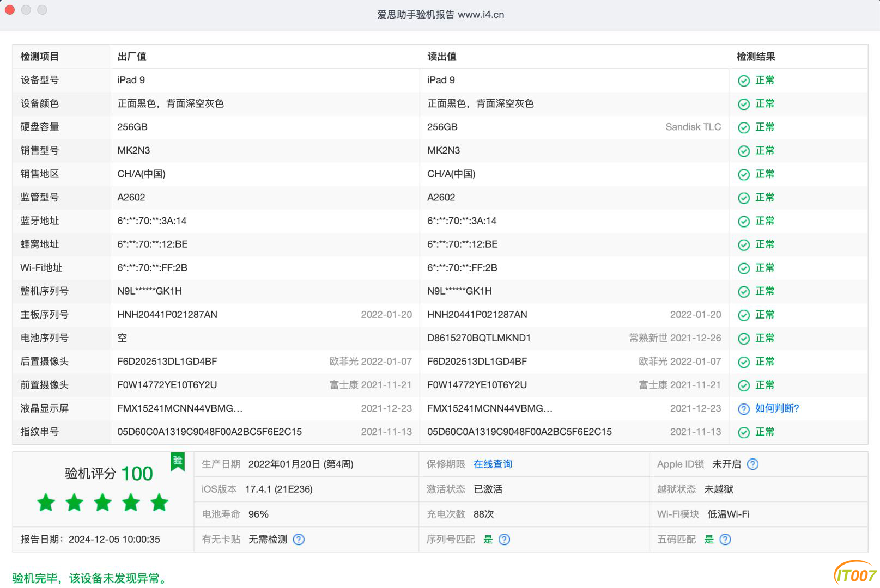Screen dimensions: 880x588
Task: Click the 蜂窝地址 row's green check icon
Action: [743, 244]
